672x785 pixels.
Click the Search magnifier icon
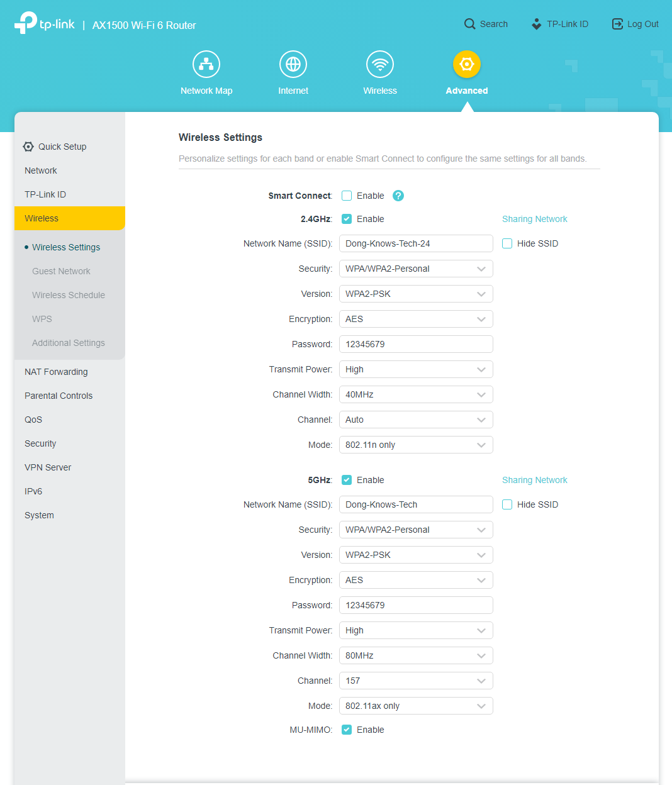[470, 24]
